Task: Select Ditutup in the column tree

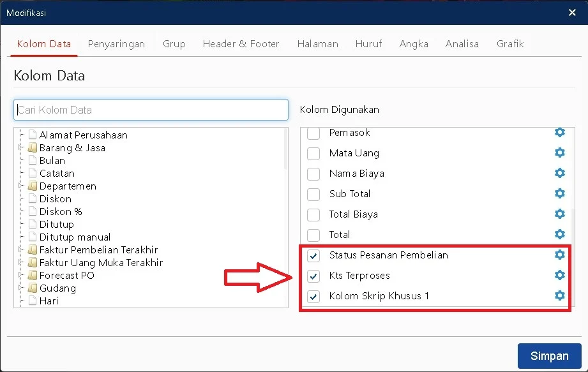Action: (x=57, y=224)
